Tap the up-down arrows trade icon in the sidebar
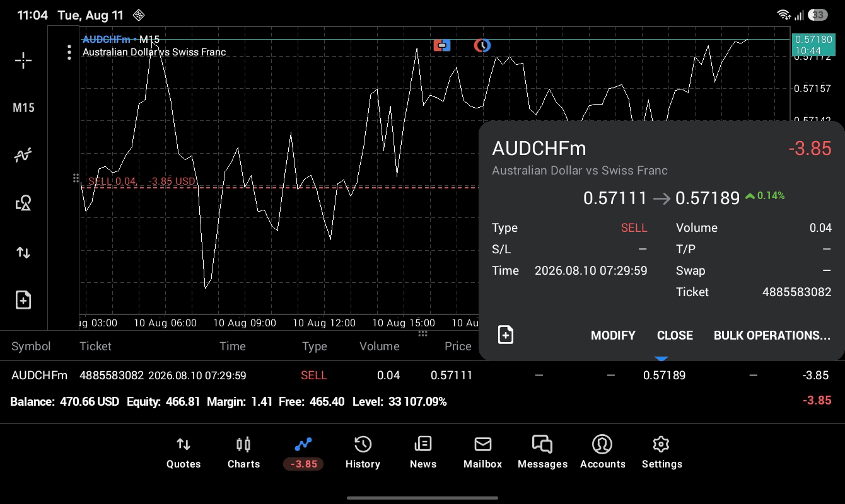 pos(23,253)
